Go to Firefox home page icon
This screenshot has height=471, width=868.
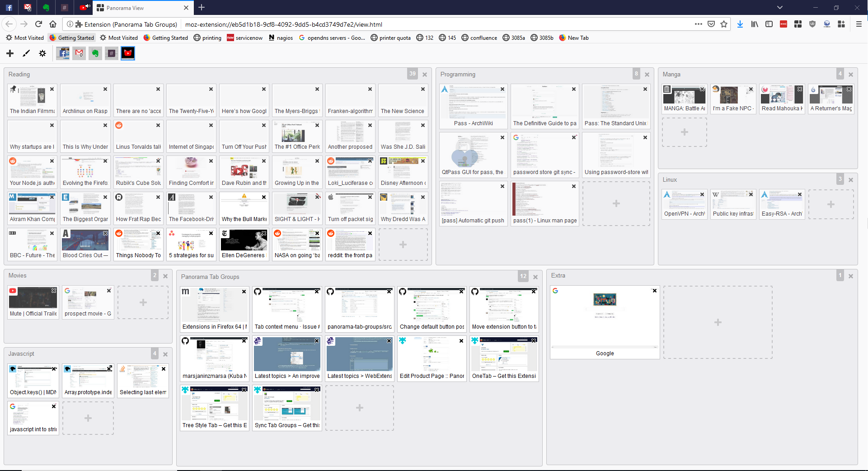coord(53,24)
